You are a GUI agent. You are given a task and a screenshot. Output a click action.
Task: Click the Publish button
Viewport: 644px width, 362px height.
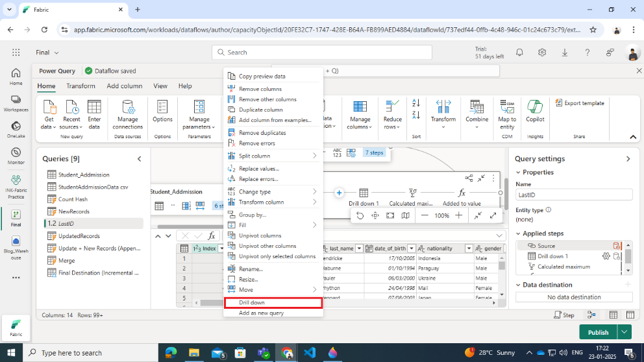click(598, 332)
